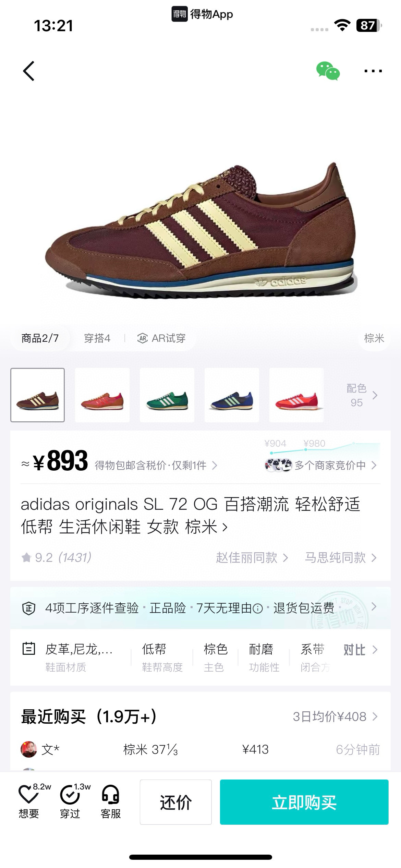Tap the 立即购买 buy now button
The width and height of the screenshot is (401, 868).
[304, 802]
